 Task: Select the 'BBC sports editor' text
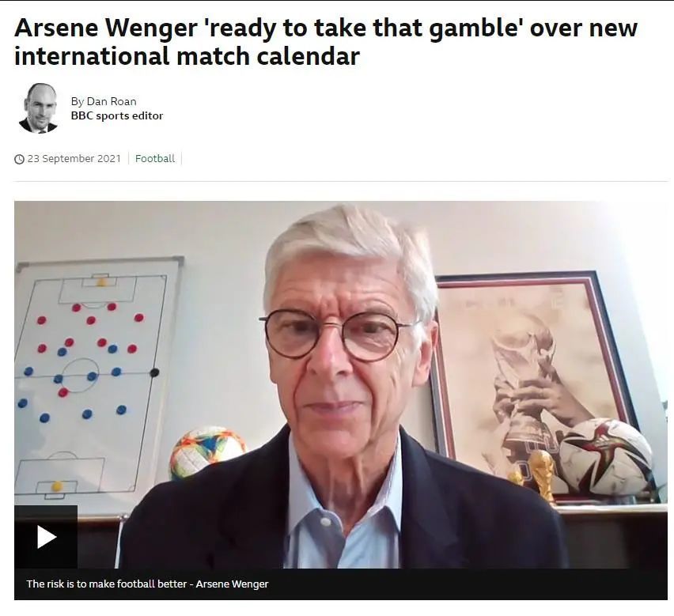(x=117, y=115)
